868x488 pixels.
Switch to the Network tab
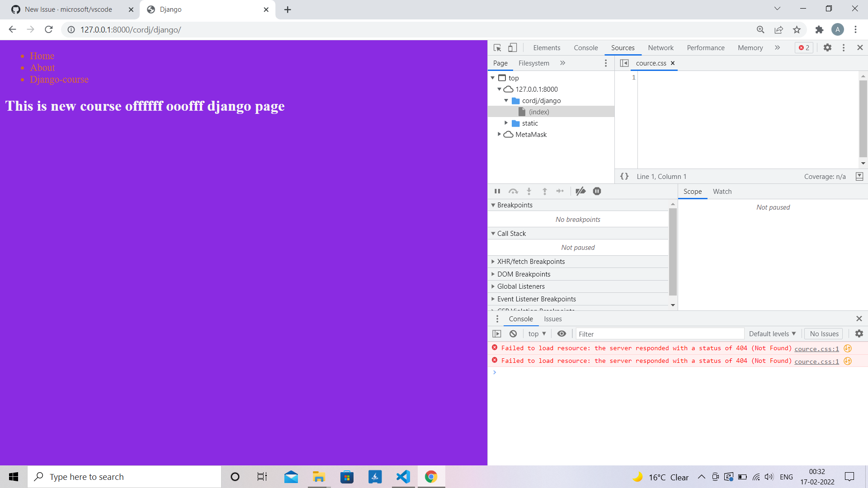click(660, 47)
